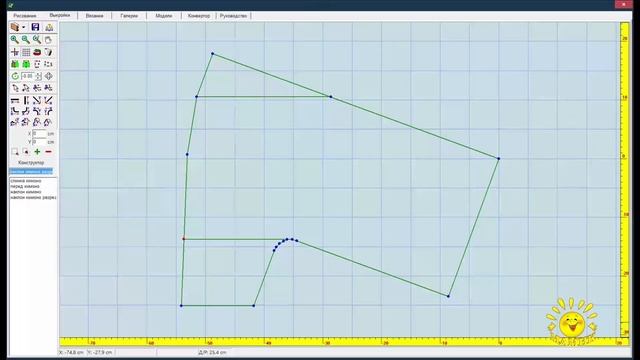
Task: Click the red minus remove icon
Action: pos(48,152)
